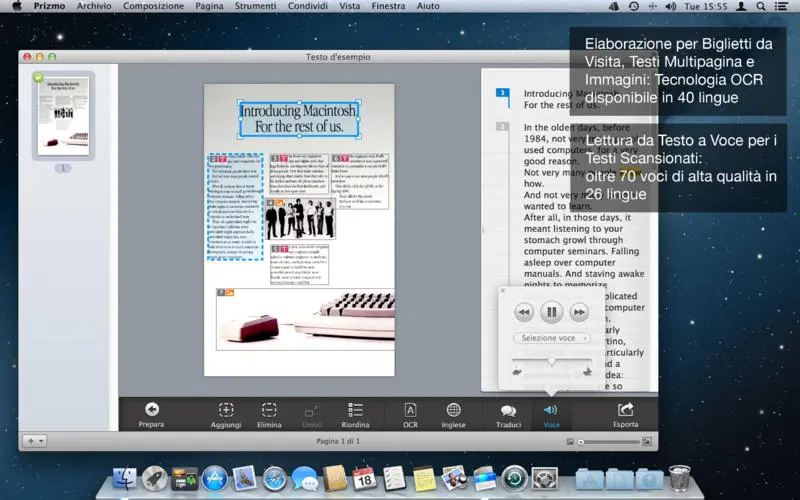Screen dimensions: 800x500
Task: Skip forward in voice reading
Action: click(x=579, y=313)
